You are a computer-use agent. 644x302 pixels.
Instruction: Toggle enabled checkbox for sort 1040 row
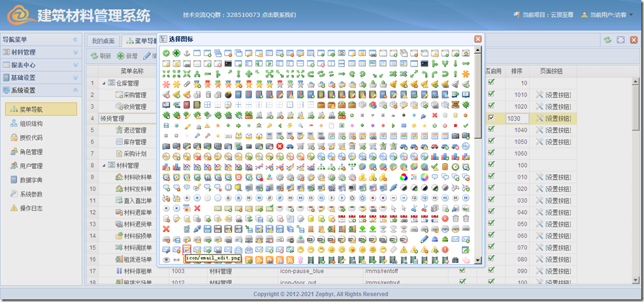point(491,130)
